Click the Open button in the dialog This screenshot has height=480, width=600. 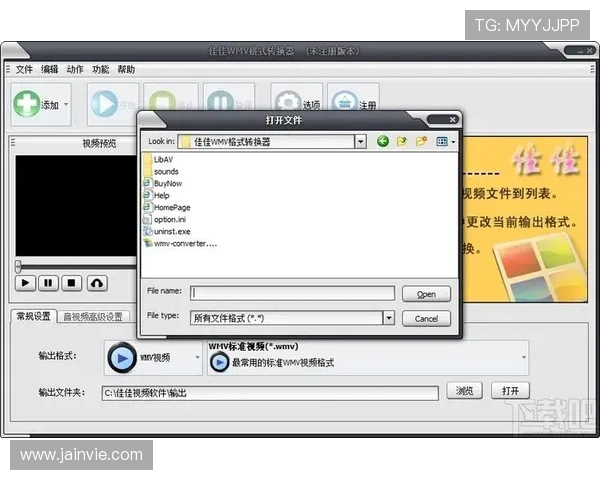click(426, 294)
